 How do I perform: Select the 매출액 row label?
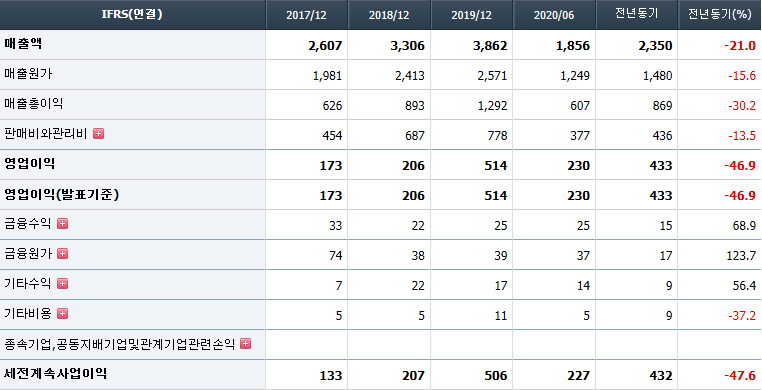[23, 44]
